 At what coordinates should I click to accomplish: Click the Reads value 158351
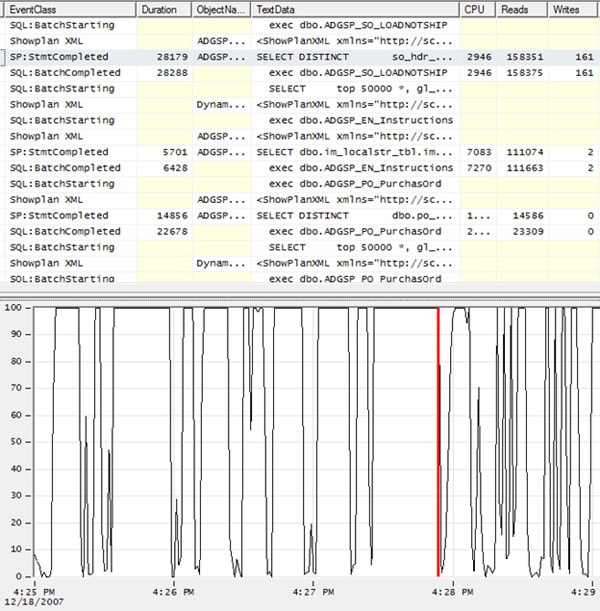[524, 57]
